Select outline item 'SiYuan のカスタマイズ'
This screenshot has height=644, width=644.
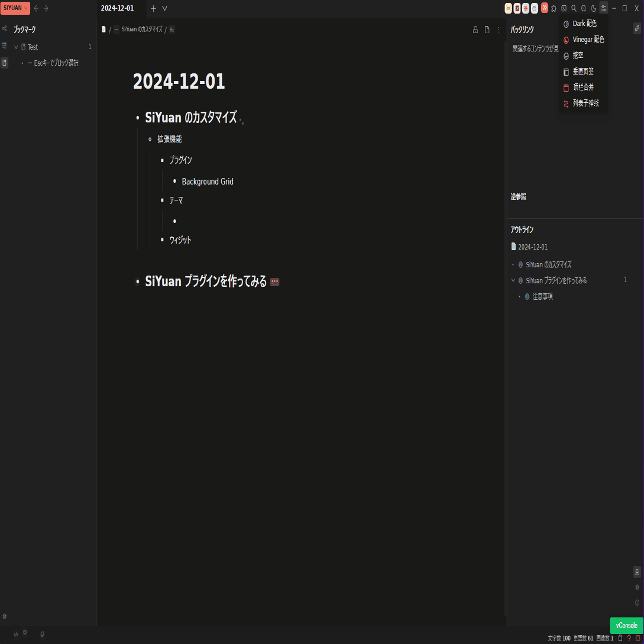click(549, 265)
